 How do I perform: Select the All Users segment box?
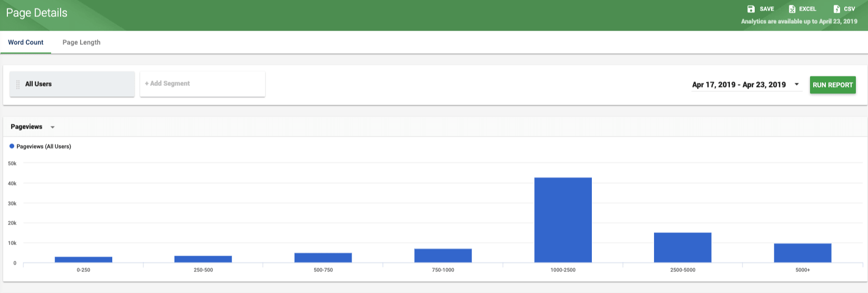click(72, 84)
